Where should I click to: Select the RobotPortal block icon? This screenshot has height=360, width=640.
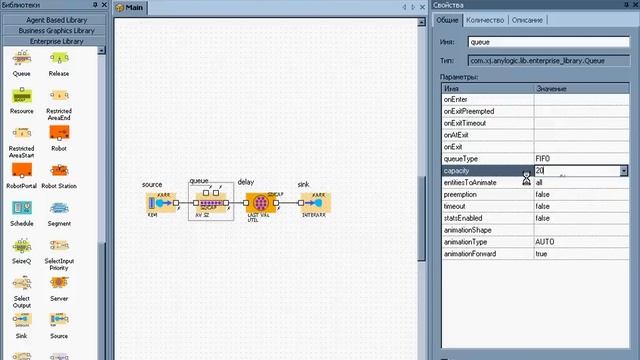(x=22, y=170)
